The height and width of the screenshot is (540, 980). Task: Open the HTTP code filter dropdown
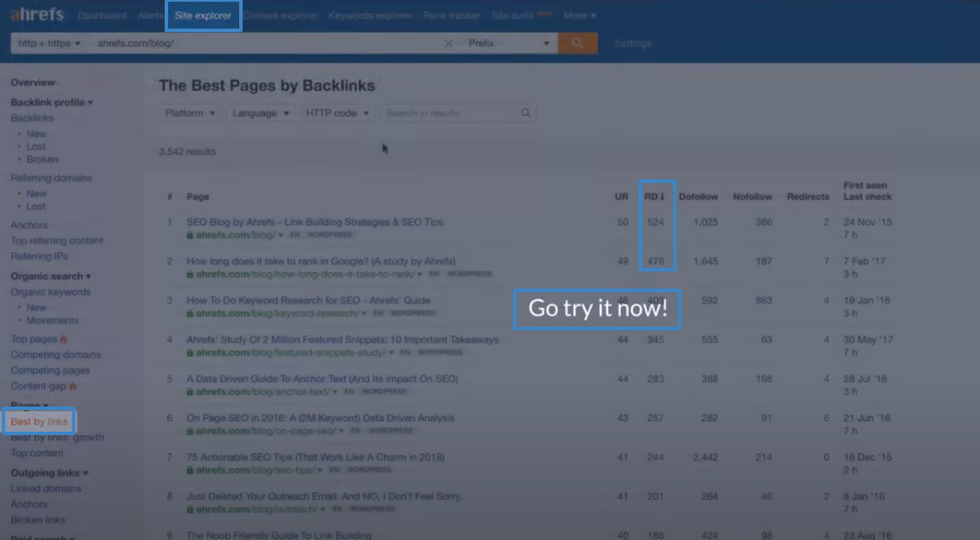[337, 114]
